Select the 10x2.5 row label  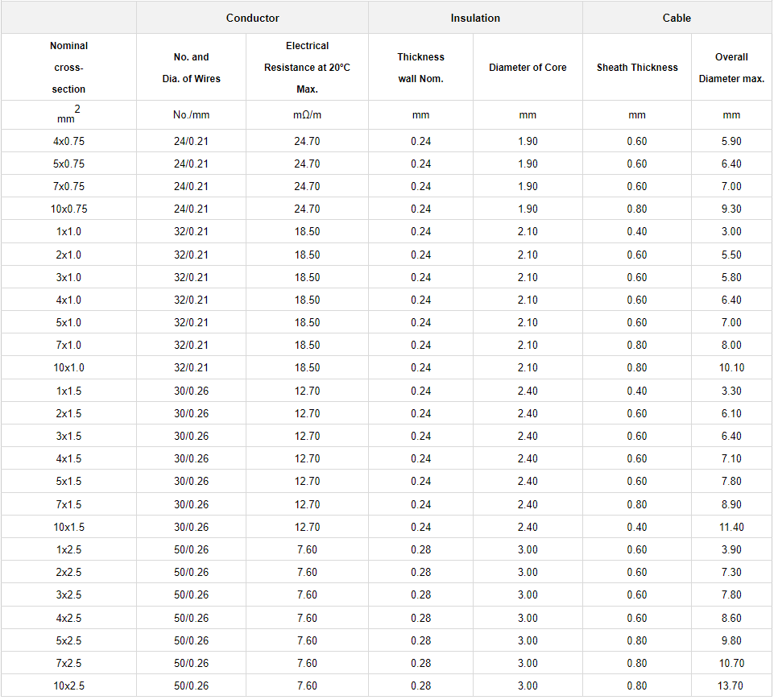[x=68, y=686]
